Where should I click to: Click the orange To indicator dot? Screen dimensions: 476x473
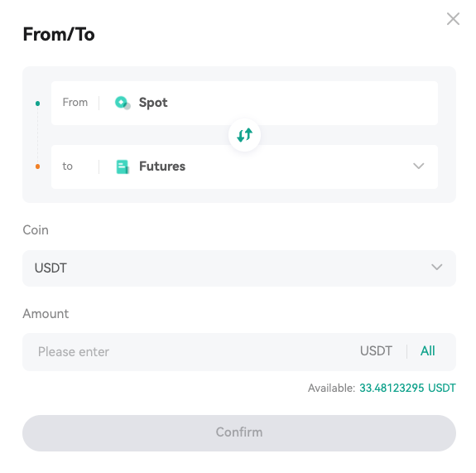pyautogui.click(x=37, y=167)
